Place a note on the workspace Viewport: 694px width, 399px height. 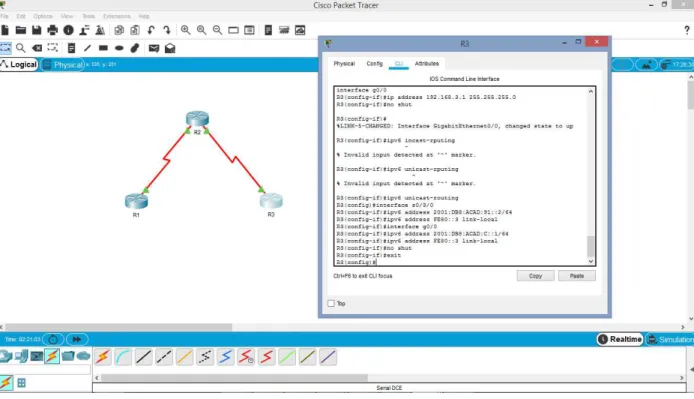point(71,48)
